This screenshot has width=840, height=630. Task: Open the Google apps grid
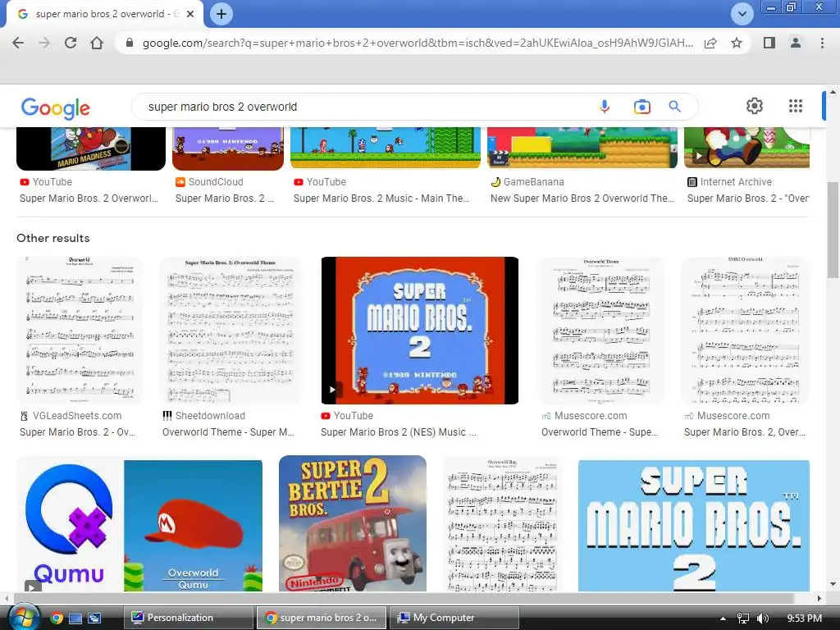click(796, 106)
